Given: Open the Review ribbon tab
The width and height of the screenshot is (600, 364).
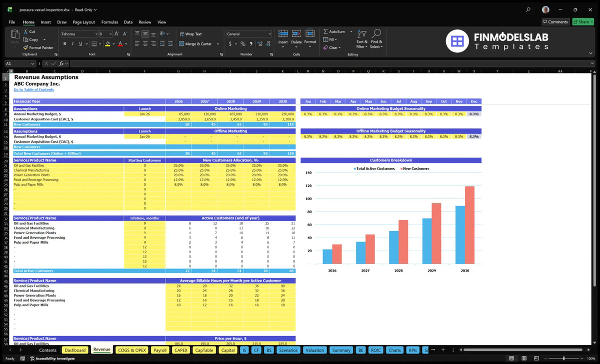Looking at the screenshot, I should tap(144, 22).
